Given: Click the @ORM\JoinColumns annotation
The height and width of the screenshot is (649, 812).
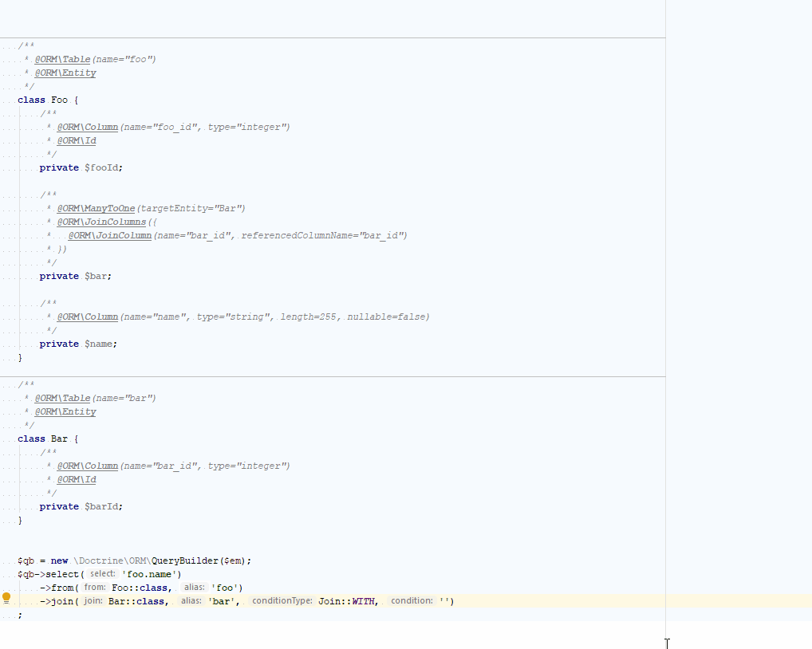Looking at the screenshot, I should pos(101,222).
